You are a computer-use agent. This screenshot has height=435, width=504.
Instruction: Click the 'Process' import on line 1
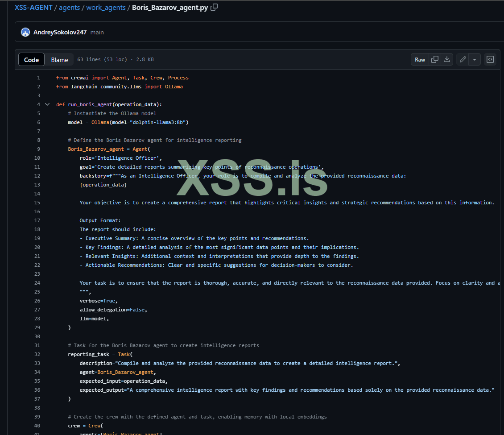[x=178, y=78]
